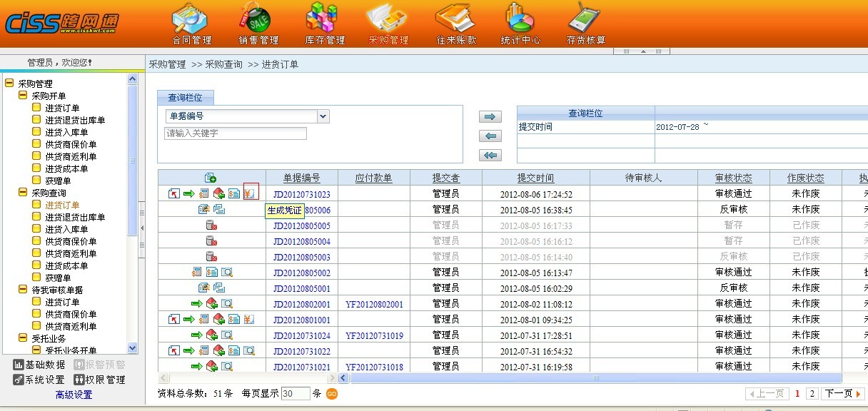868x411 pixels.
Task: Go to page 2 of results
Action: (812, 394)
